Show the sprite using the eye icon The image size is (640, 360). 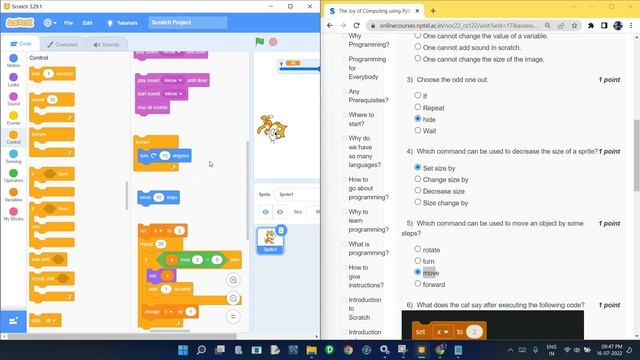coord(266,212)
